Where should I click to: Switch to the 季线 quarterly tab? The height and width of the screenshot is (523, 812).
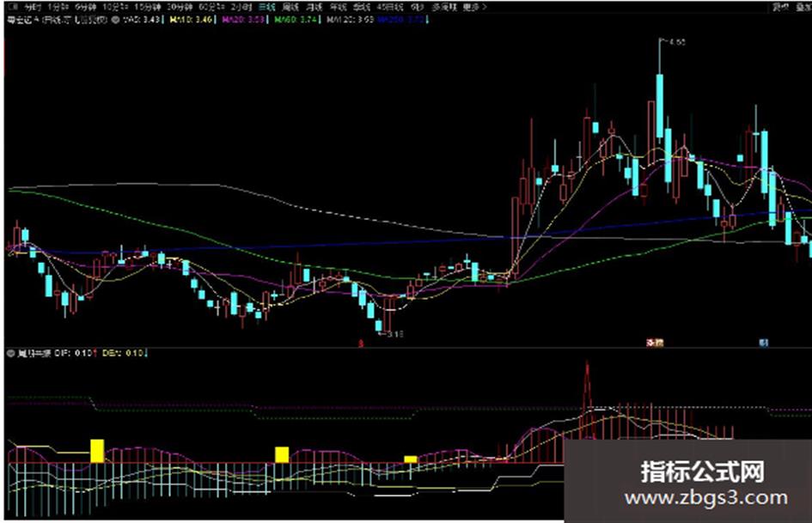tap(362, 7)
